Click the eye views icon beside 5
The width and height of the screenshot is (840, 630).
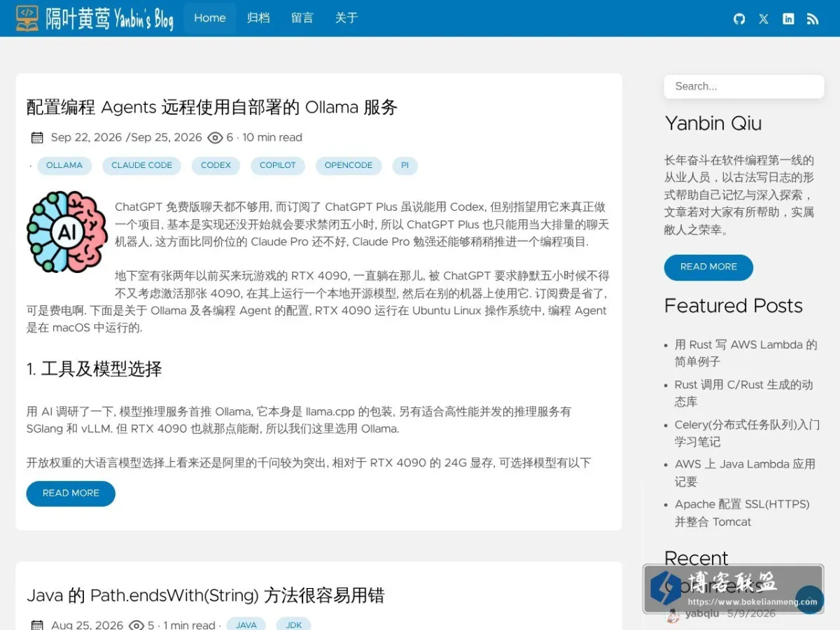[x=137, y=625]
